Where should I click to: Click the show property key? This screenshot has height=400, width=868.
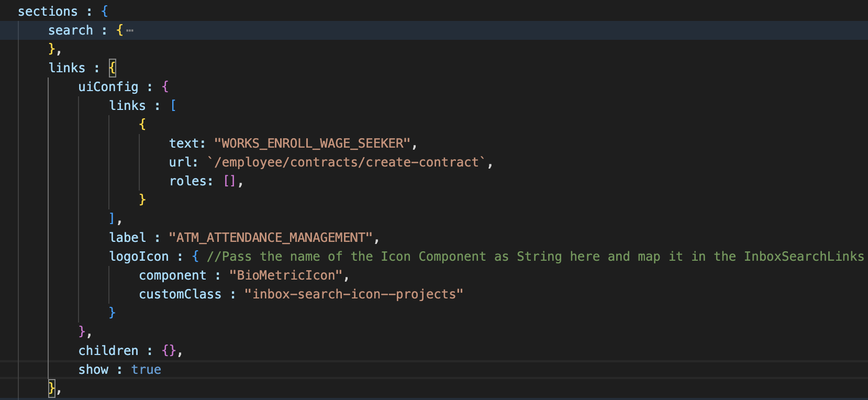(93, 370)
